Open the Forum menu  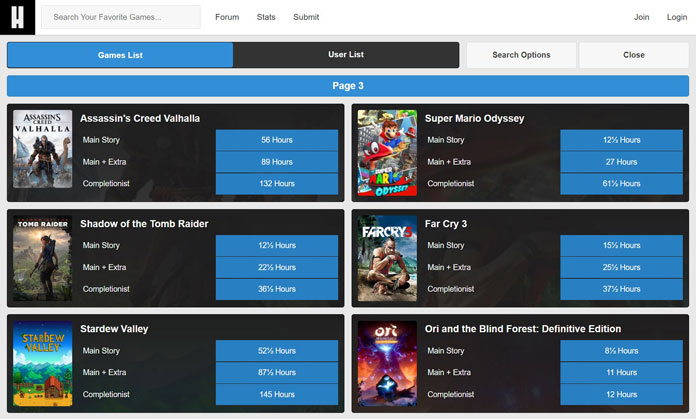227,17
